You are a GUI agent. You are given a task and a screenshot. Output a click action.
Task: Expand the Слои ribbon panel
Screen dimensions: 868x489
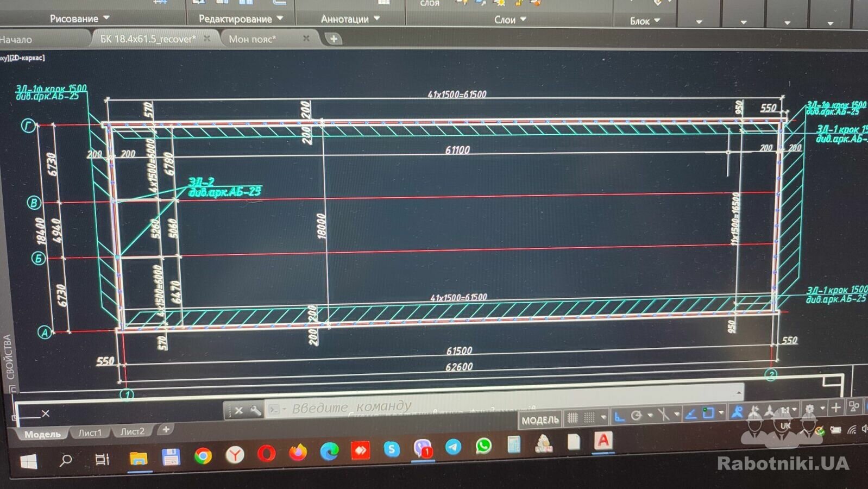510,20
